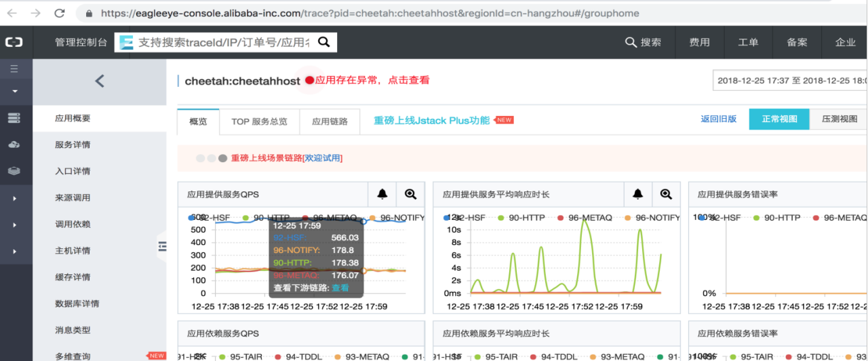Expand the first right-arrow item in dark sidebar
868x361 pixels.
point(14,198)
